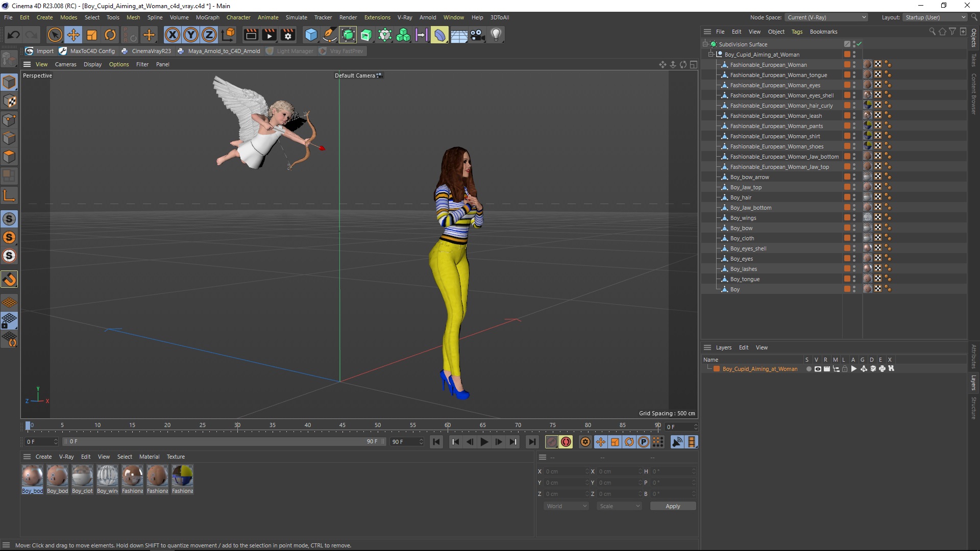This screenshot has height=551, width=980.
Task: Click MaxToC4D Config button
Action: 87,51
